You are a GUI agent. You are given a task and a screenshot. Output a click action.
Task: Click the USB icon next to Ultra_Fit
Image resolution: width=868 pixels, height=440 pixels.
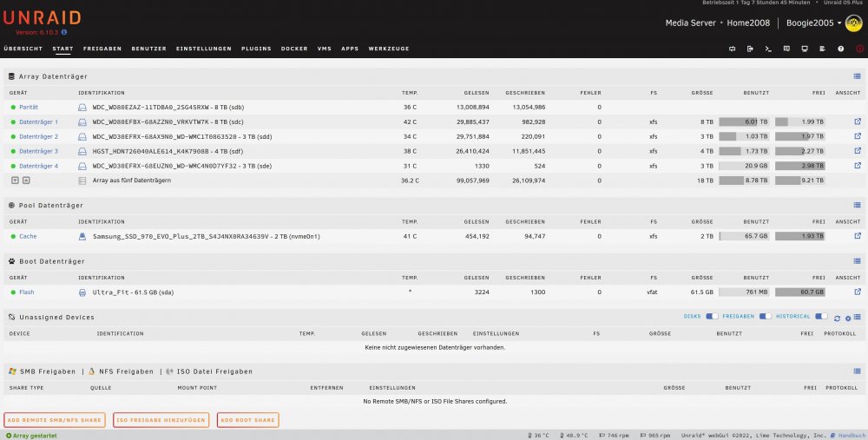pos(82,292)
